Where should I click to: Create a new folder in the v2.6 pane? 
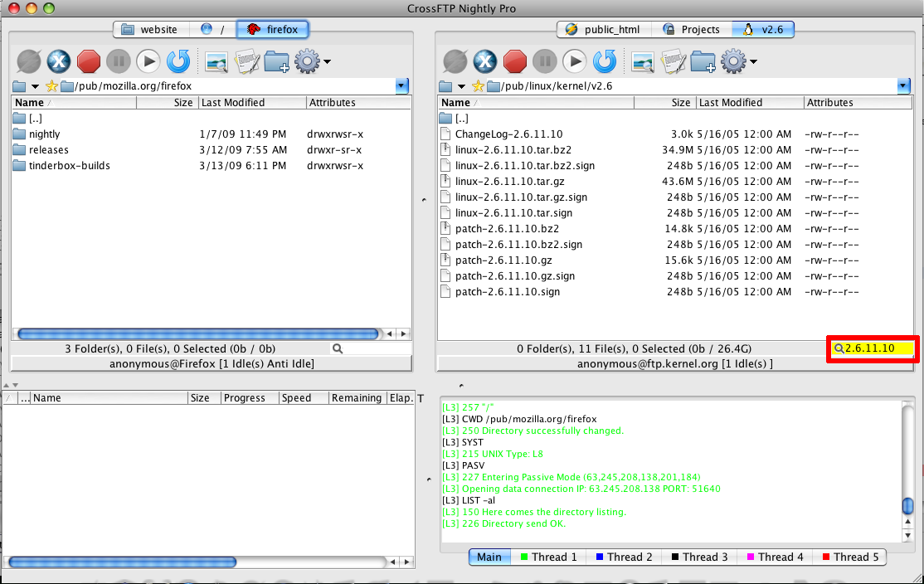pyautogui.click(x=703, y=61)
